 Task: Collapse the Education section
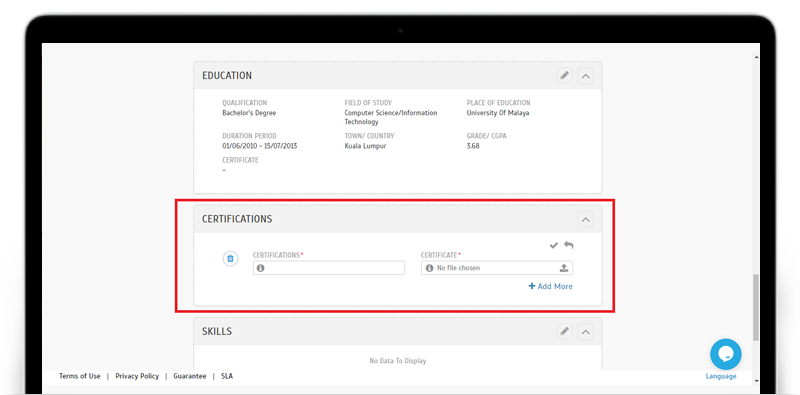pyautogui.click(x=586, y=76)
